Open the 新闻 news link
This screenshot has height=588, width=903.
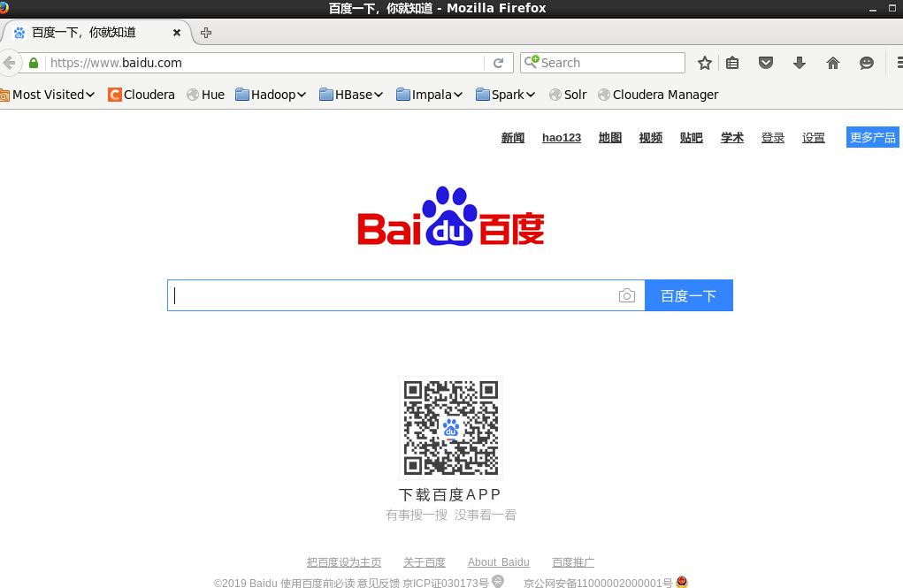tap(513, 138)
